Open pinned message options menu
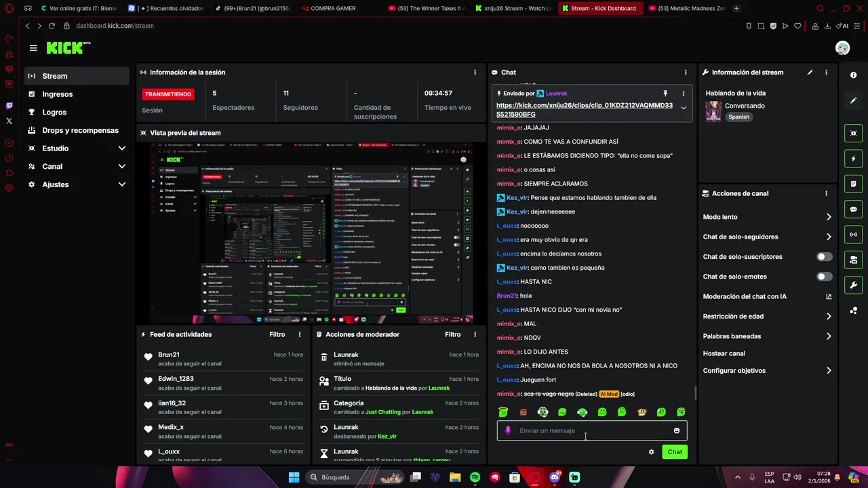This screenshot has height=488, width=868. [683, 94]
